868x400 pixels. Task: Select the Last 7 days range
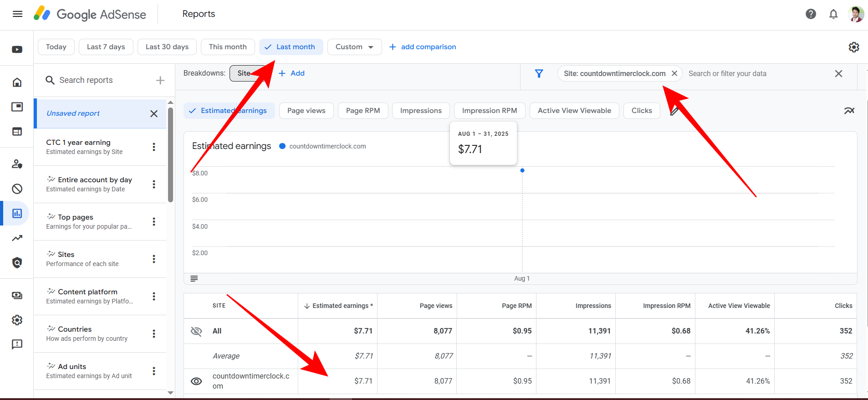(x=106, y=47)
